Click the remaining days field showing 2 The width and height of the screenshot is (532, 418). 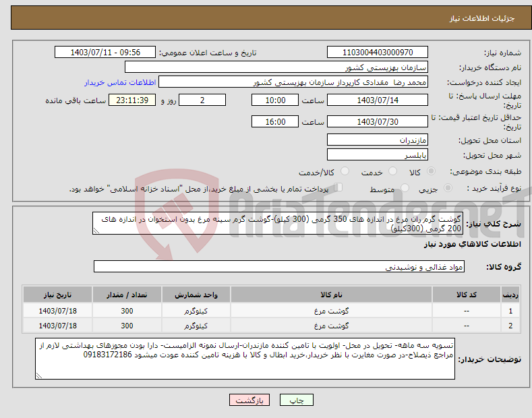(202, 100)
